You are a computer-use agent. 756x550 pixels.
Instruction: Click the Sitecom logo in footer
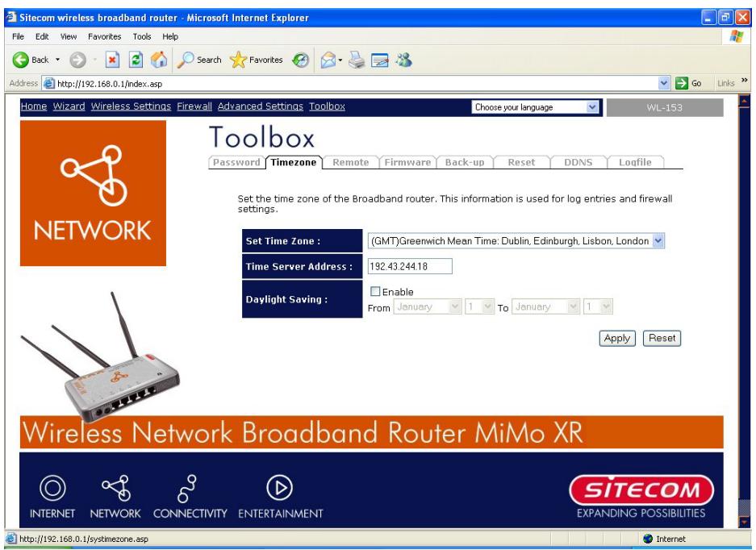click(x=641, y=490)
